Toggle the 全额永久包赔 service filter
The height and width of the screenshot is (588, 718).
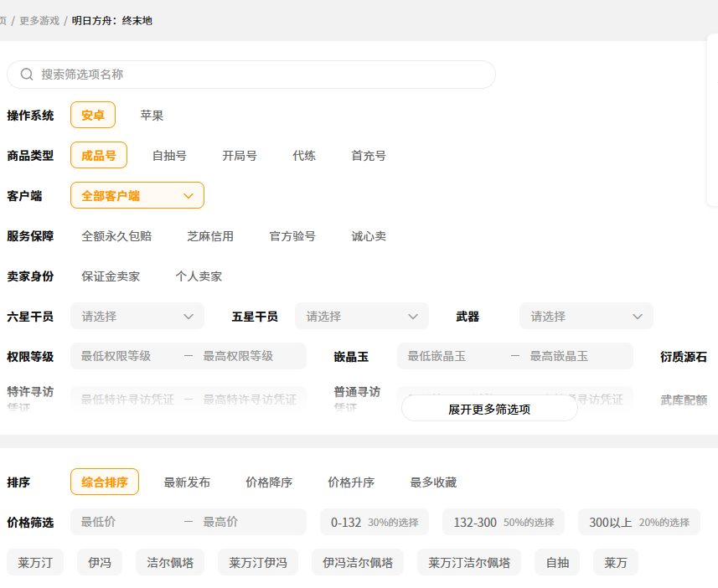click(x=116, y=236)
